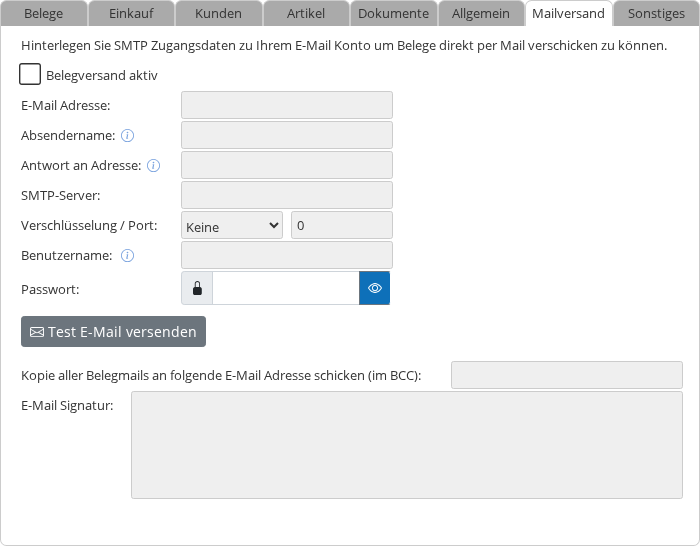Click the info icon next to Absendername
700x546 pixels.
pyautogui.click(x=128, y=135)
